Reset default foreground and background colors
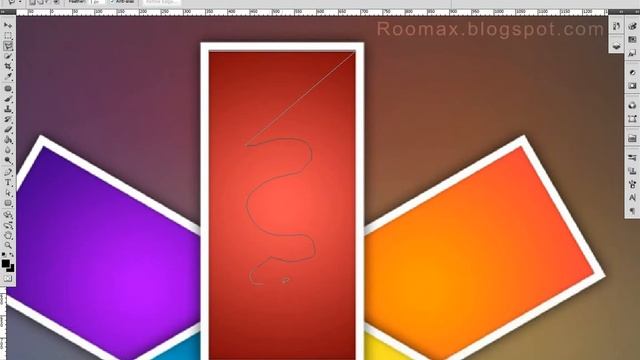 point(4,255)
